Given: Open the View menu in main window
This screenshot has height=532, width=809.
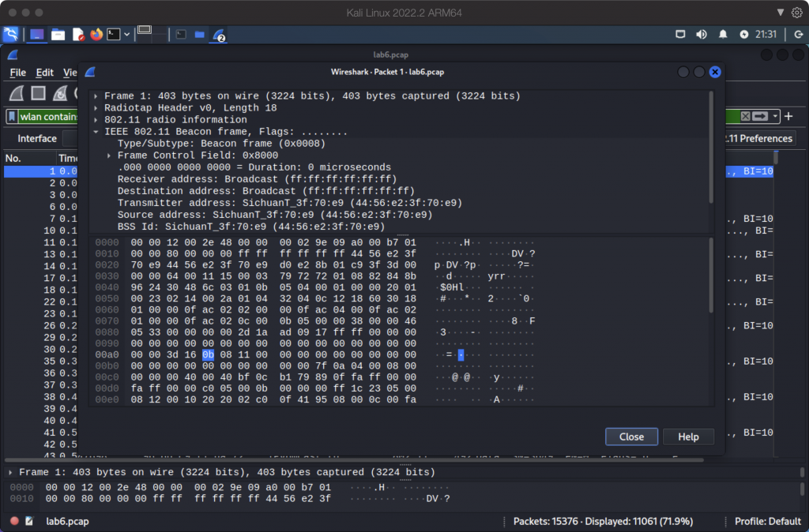Looking at the screenshot, I should click(70, 73).
